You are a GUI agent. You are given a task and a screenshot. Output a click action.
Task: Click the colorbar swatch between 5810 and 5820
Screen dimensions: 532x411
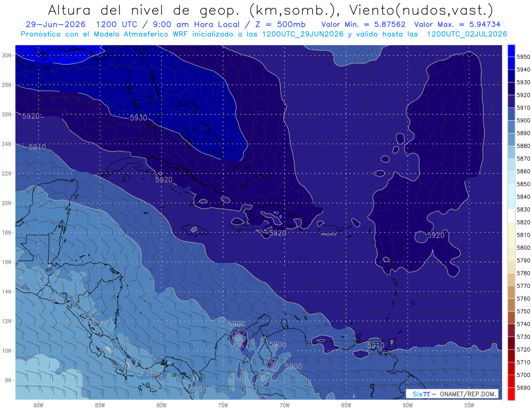click(x=511, y=228)
